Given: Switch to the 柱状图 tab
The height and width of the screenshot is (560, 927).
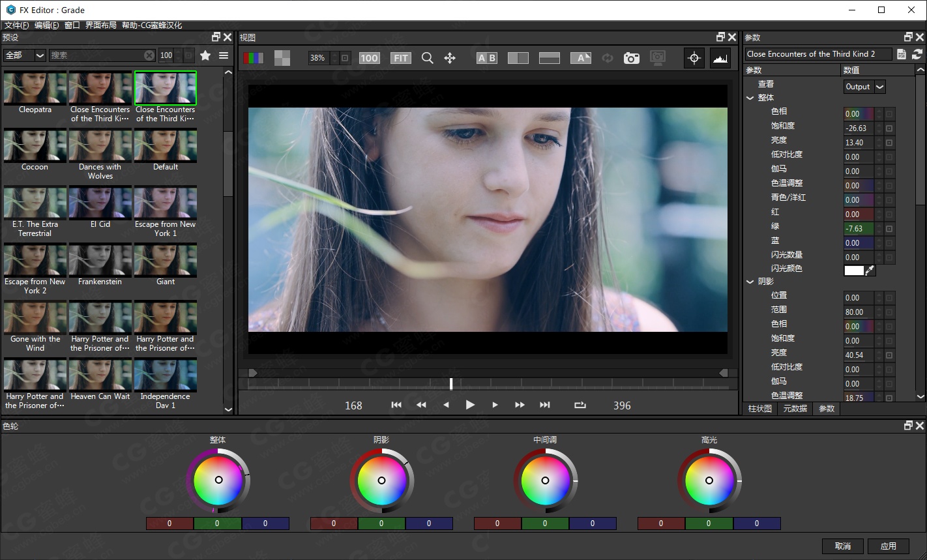Looking at the screenshot, I should [x=760, y=409].
